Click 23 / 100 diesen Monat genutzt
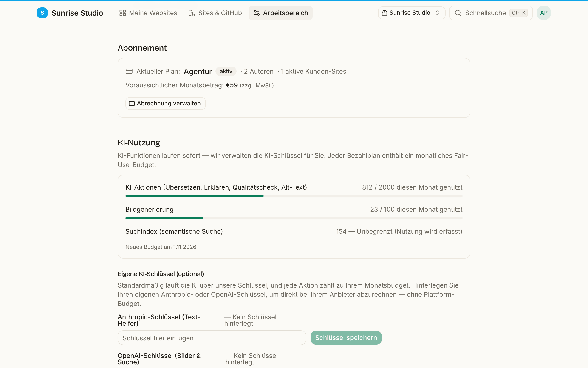 pyautogui.click(x=416, y=209)
